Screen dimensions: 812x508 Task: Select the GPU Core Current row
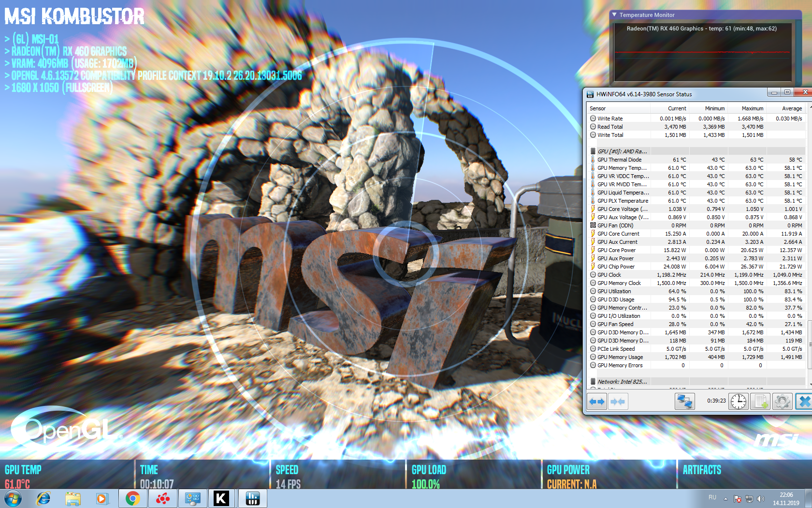click(696, 234)
